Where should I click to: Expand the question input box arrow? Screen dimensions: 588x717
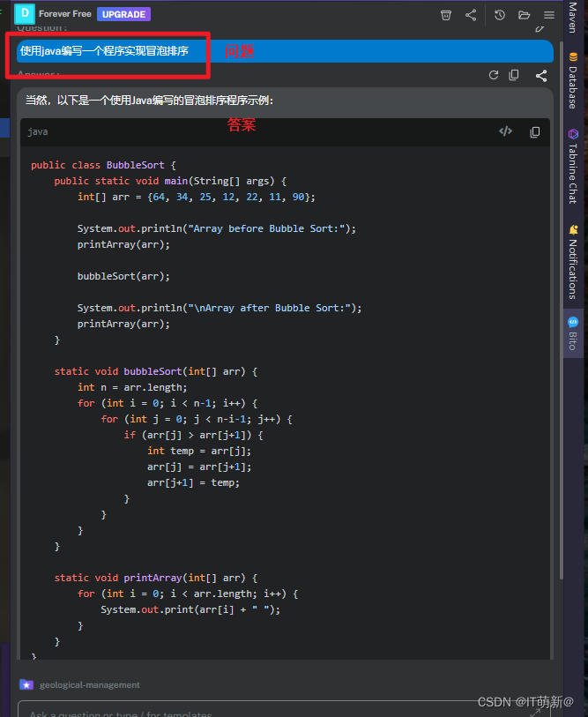pyautogui.click(x=535, y=713)
